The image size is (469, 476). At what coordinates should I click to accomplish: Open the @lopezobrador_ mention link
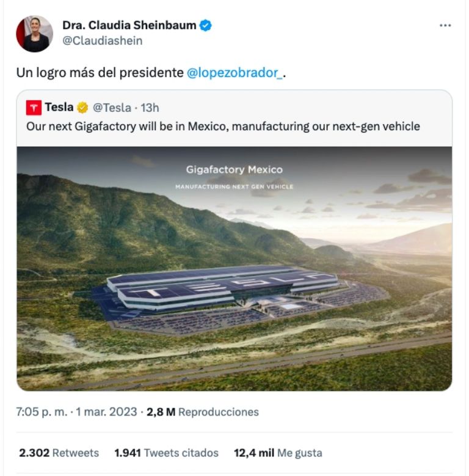[x=234, y=72]
